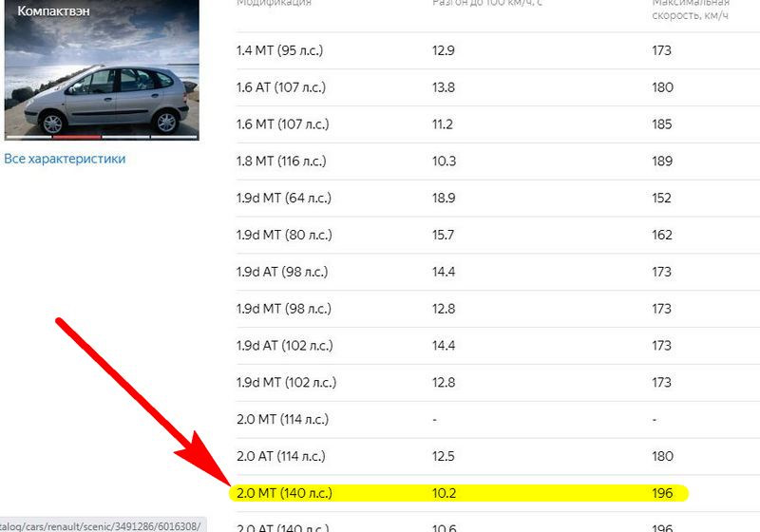The height and width of the screenshot is (532, 760).
Task: Select the 1.9d AT (98 л.с.) modification
Action: (x=282, y=272)
